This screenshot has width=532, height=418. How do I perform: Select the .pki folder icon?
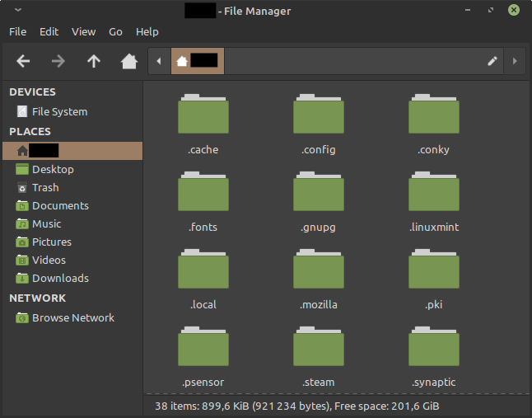point(434,269)
